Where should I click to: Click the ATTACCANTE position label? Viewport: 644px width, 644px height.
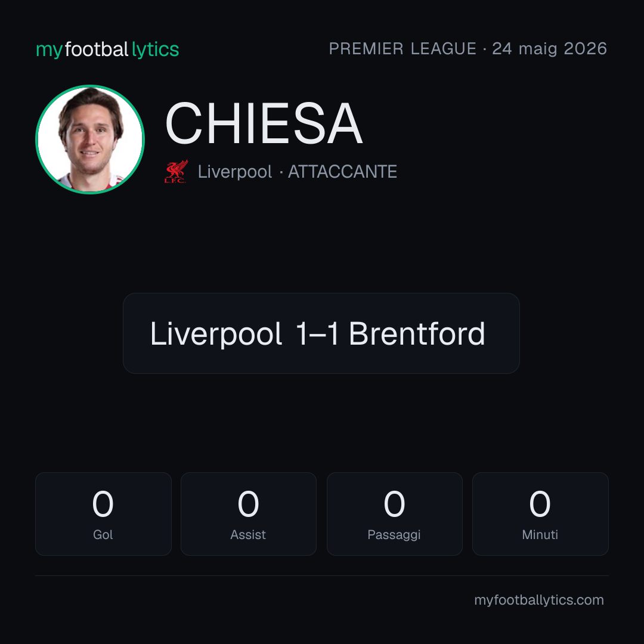pos(342,172)
